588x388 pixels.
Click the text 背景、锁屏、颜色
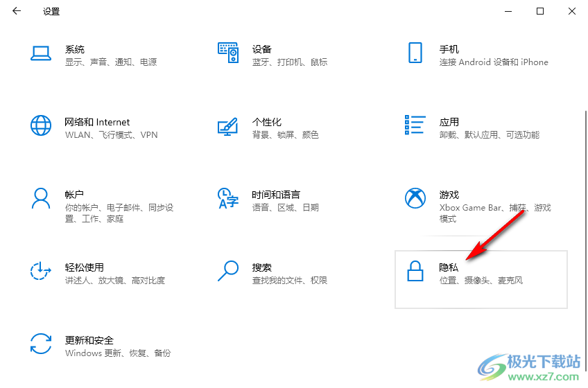(x=286, y=134)
